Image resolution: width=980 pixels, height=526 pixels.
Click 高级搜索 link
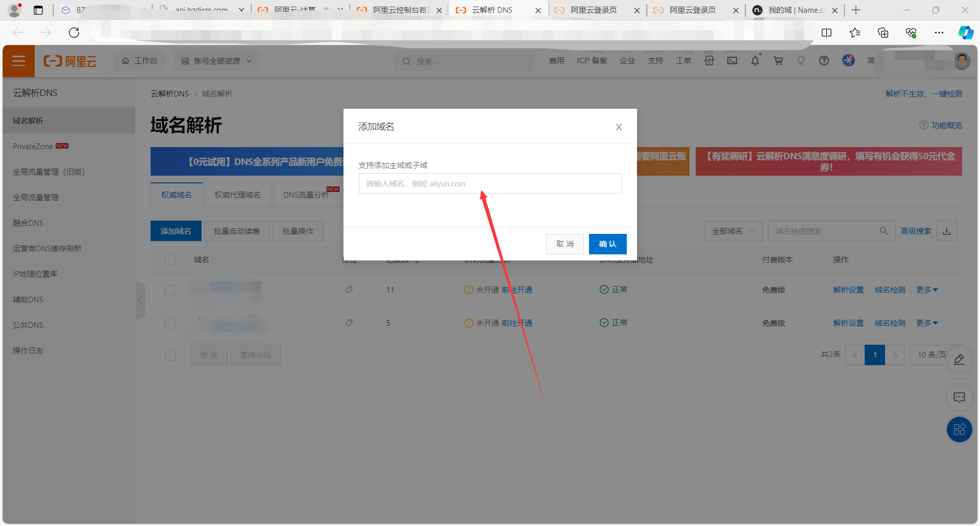[x=916, y=231]
